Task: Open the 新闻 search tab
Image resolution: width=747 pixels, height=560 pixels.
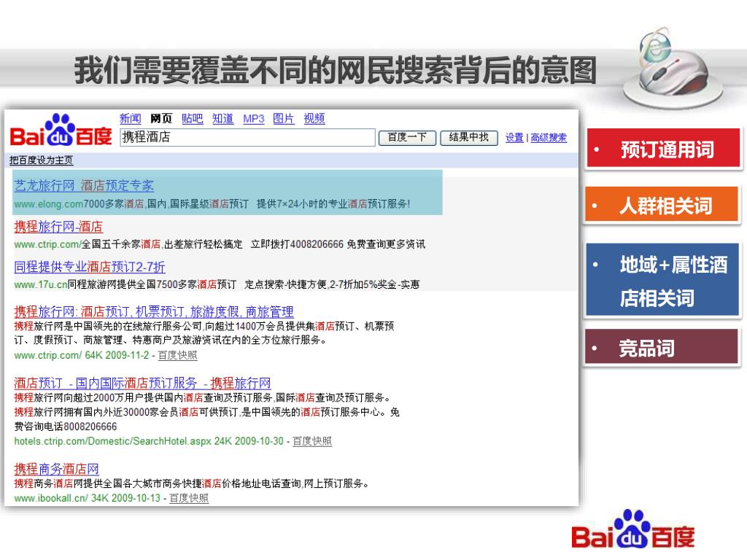Action: coord(130,119)
